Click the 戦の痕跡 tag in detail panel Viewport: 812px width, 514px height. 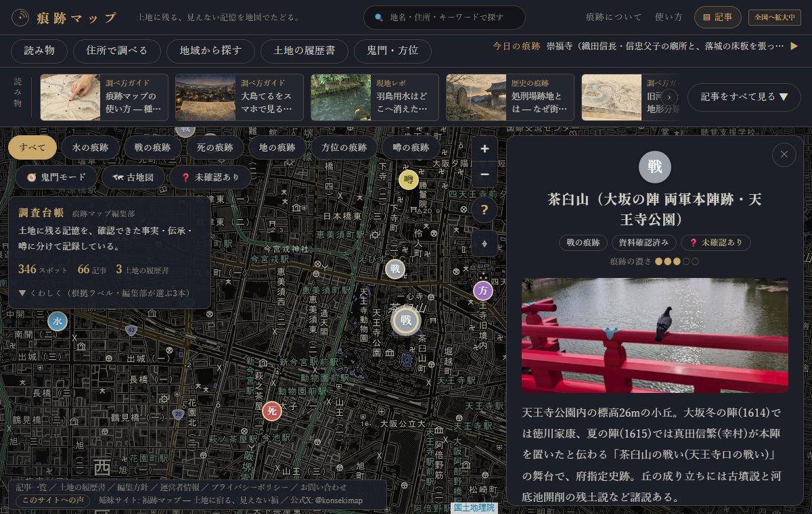pos(583,242)
